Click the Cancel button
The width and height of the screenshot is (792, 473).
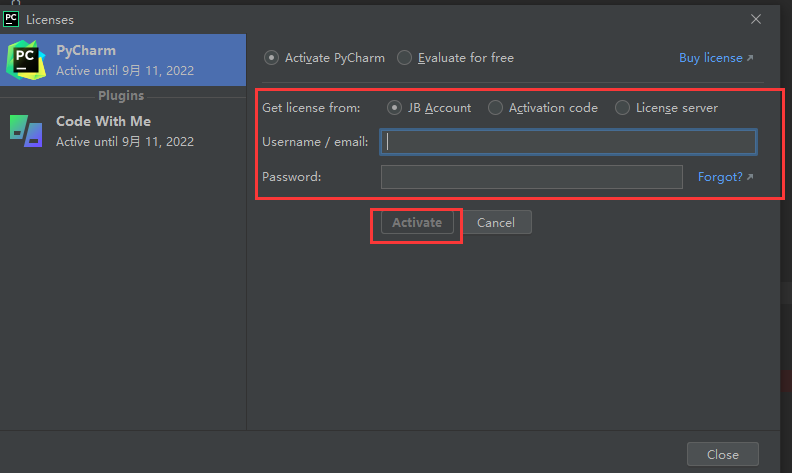click(x=496, y=222)
